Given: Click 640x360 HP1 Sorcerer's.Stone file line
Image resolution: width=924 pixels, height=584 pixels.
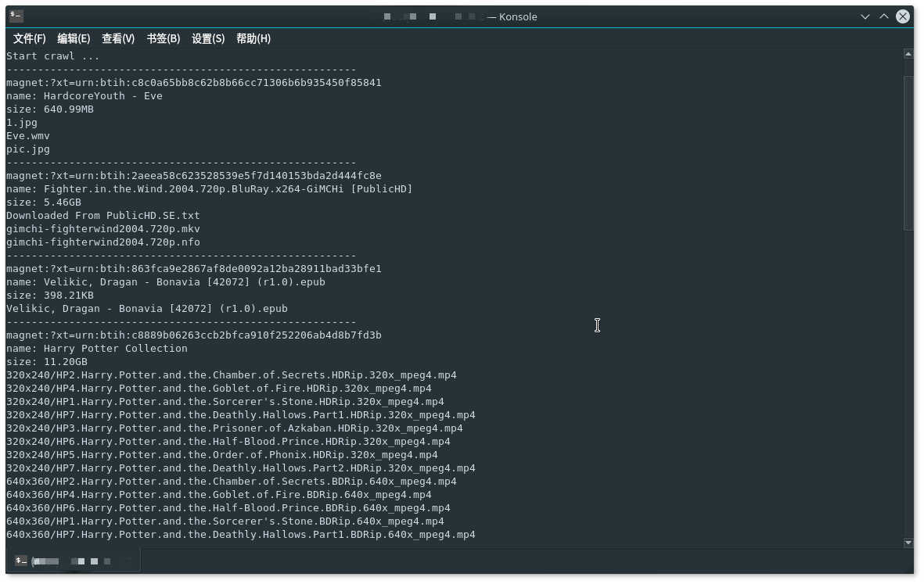Looking at the screenshot, I should pyautogui.click(x=225, y=521).
